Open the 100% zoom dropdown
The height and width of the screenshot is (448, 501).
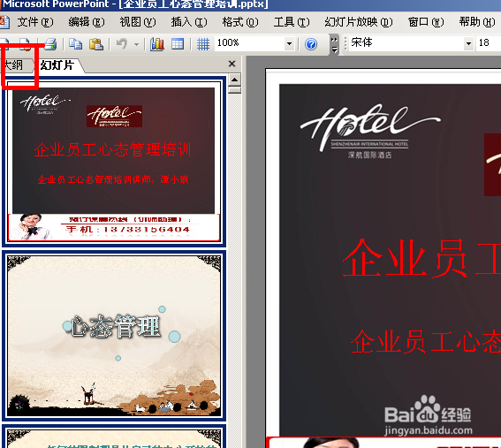(x=289, y=44)
